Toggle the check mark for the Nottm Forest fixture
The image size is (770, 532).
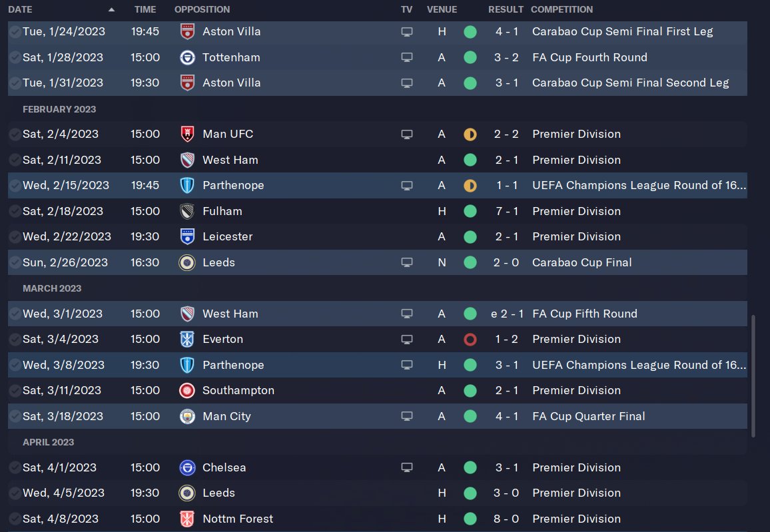pos(15,519)
